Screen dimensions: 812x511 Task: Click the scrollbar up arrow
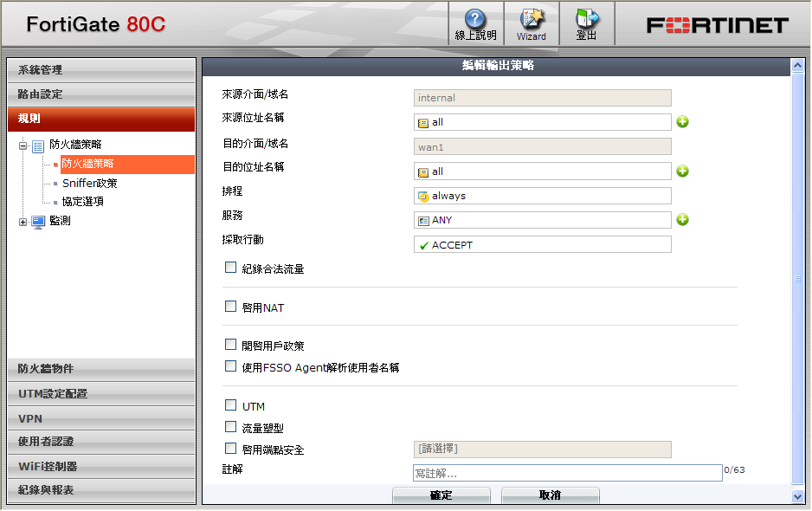point(797,65)
